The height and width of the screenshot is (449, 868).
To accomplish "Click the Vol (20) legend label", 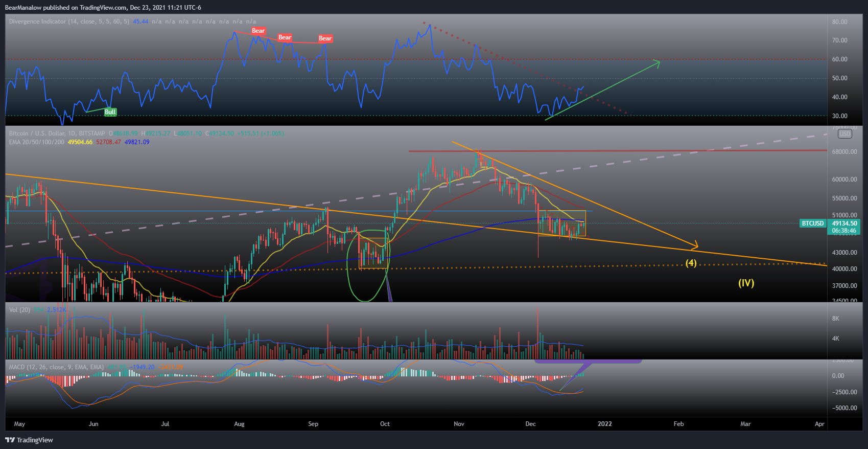I will pos(19,310).
